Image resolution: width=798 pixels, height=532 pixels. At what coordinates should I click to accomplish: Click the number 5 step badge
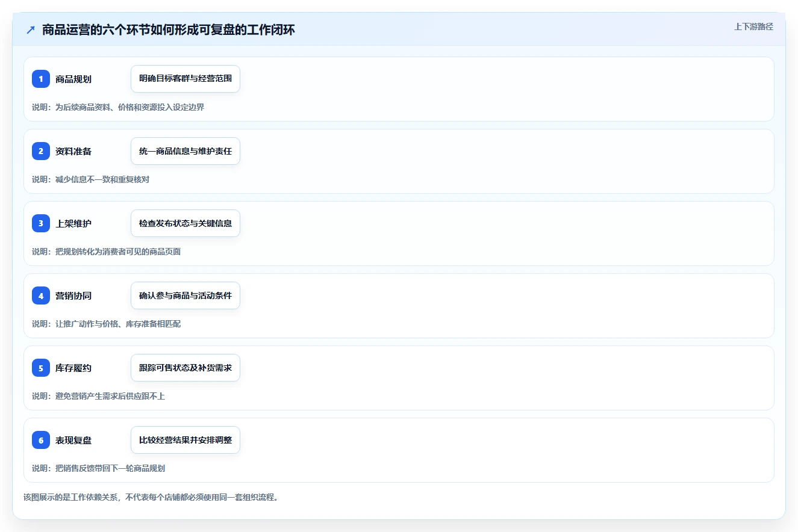tap(41, 368)
